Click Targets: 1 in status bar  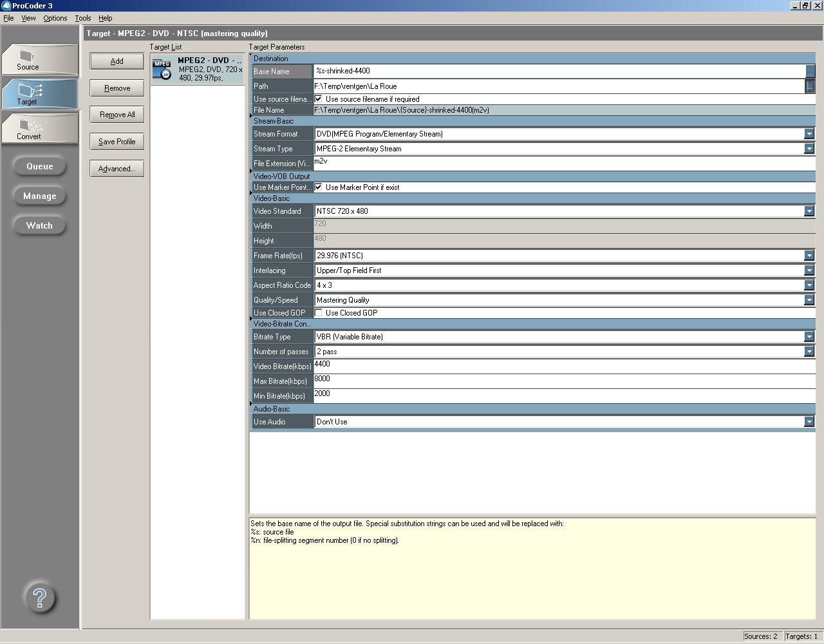[x=801, y=636]
